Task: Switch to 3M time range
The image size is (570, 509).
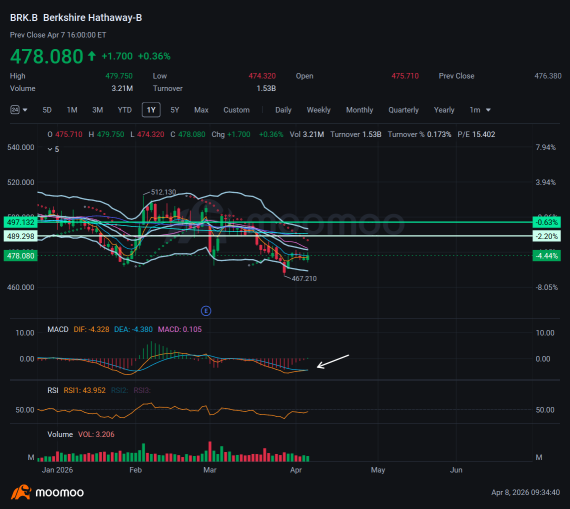Action: click(x=97, y=110)
